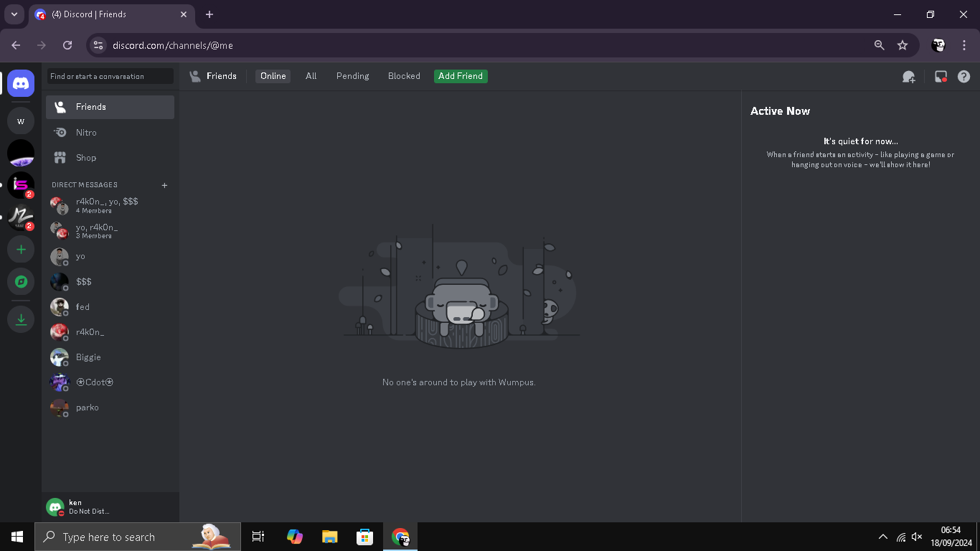Open the black planet server icon
Viewport: 980px width, 551px height.
pyautogui.click(x=21, y=154)
